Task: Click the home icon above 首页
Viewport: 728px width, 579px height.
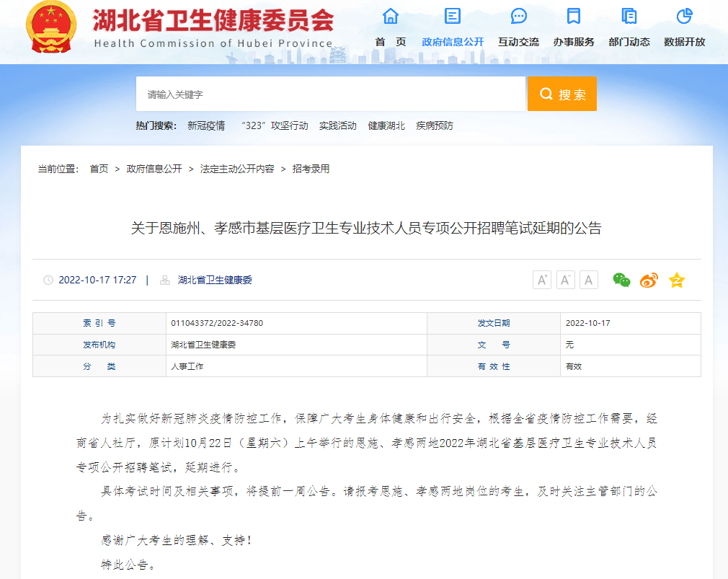Action: 390,16
